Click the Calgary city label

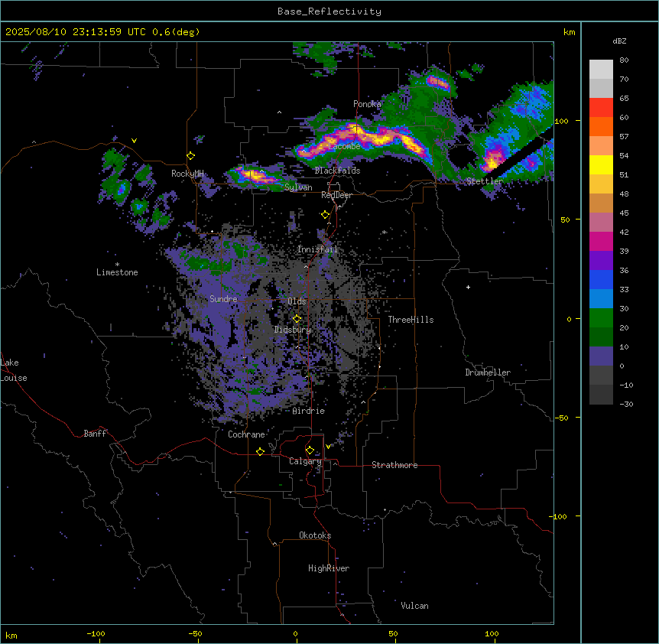pyautogui.click(x=306, y=461)
